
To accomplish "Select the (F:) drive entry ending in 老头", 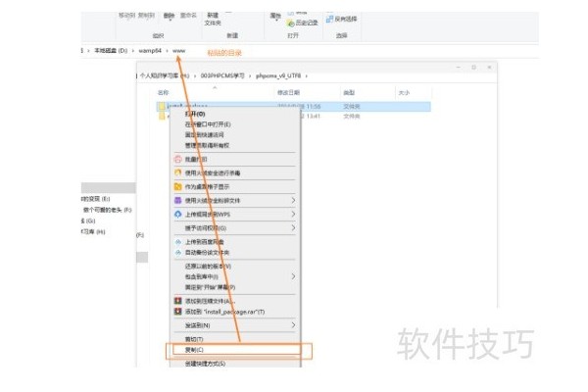I will click(107, 210).
